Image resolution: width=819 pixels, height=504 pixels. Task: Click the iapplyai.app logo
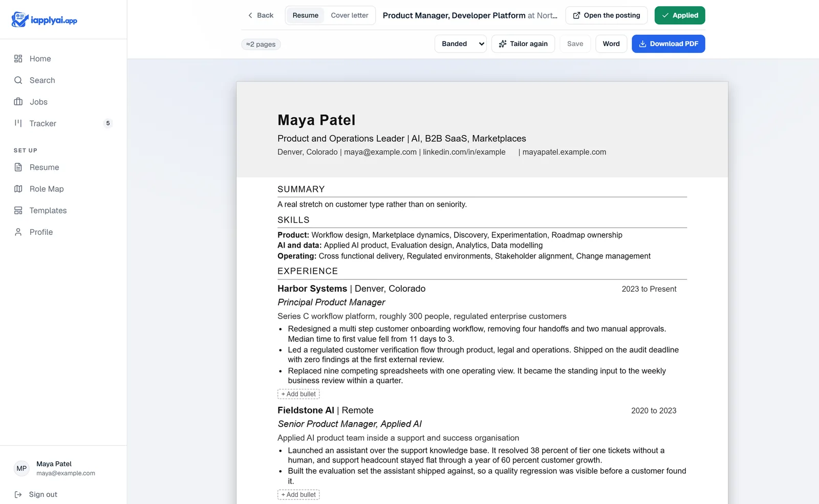(x=45, y=19)
